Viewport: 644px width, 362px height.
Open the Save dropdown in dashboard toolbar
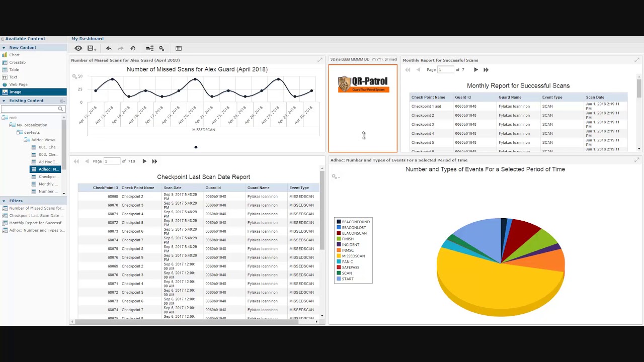click(92, 48)
